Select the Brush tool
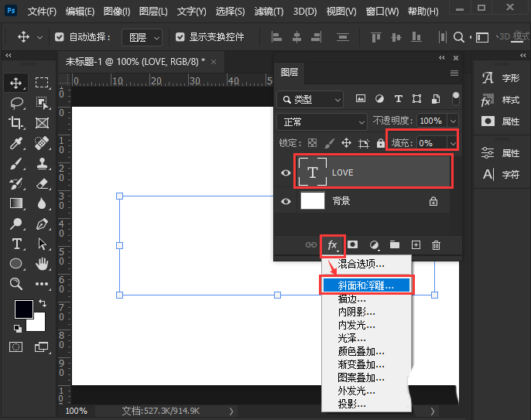This screenshot has width=531, height=420. coord(16,164)
